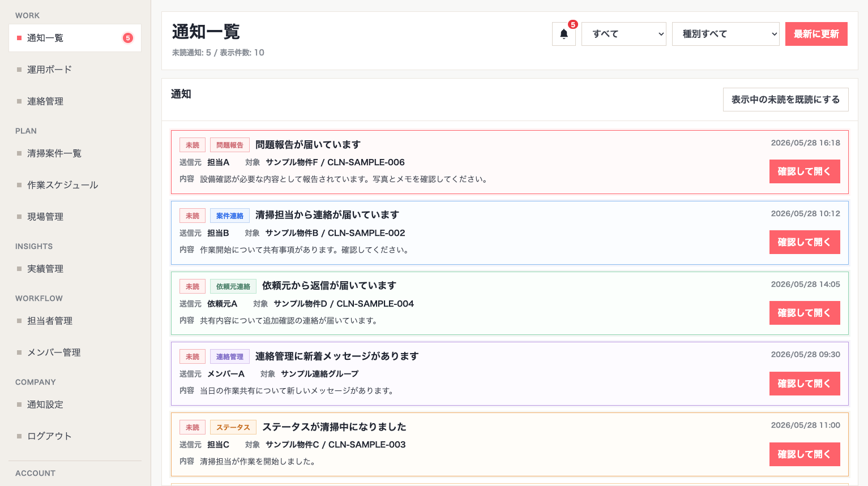Click the unread count badge on 通知一覧
Viewport: 868px width, 486px height.
point(128,38)
